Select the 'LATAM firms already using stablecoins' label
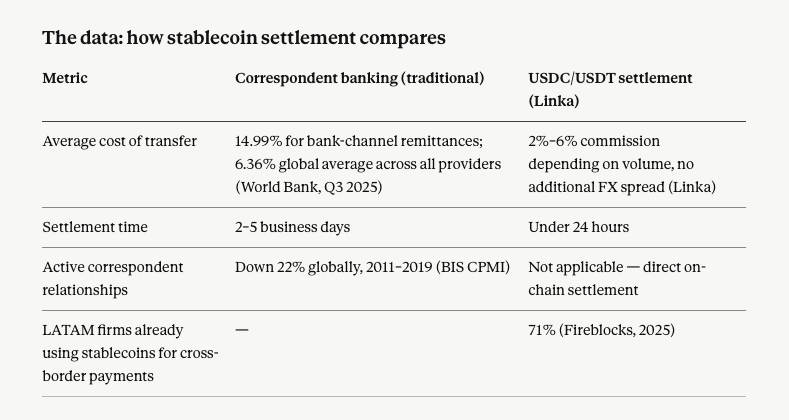The width and height of the screenshot is (789, 420). (x=130, y=353)
